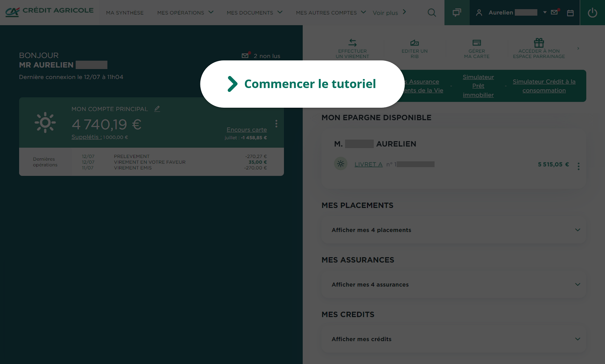Select the Ma Synthèse menu item
The image size is (605, 364).
(x=125, y=13)
